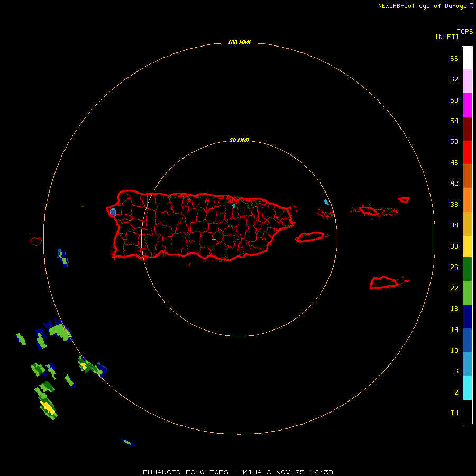Click the "26" legend value
The width and height of the screenshot is (476, 476).
click(x=454, y=267)
